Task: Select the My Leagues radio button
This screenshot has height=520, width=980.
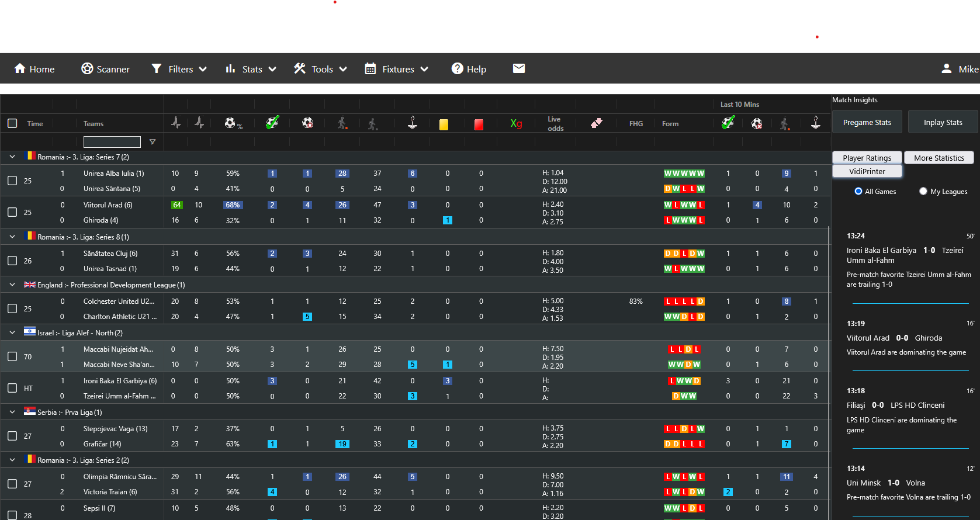Action: (x=923, y=191)
